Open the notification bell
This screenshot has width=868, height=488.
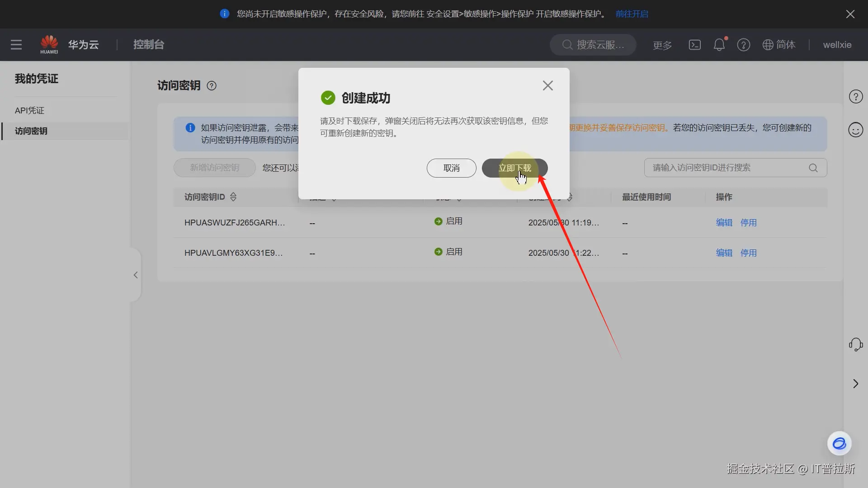[x=719, y=45]
